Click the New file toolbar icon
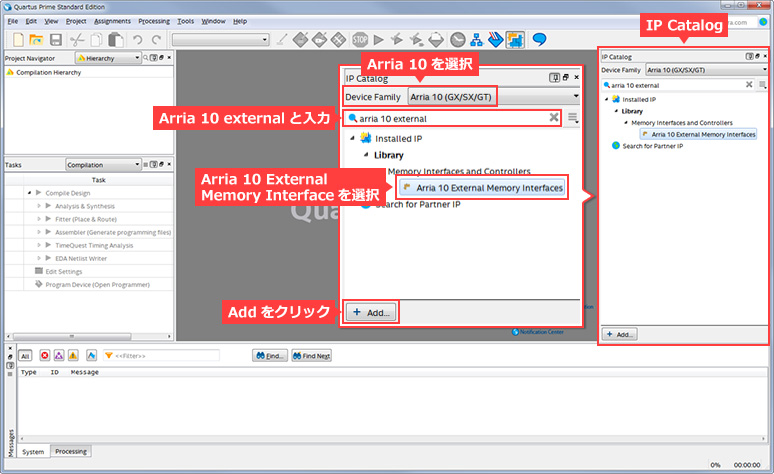774x474 pixels. [18, 40]
